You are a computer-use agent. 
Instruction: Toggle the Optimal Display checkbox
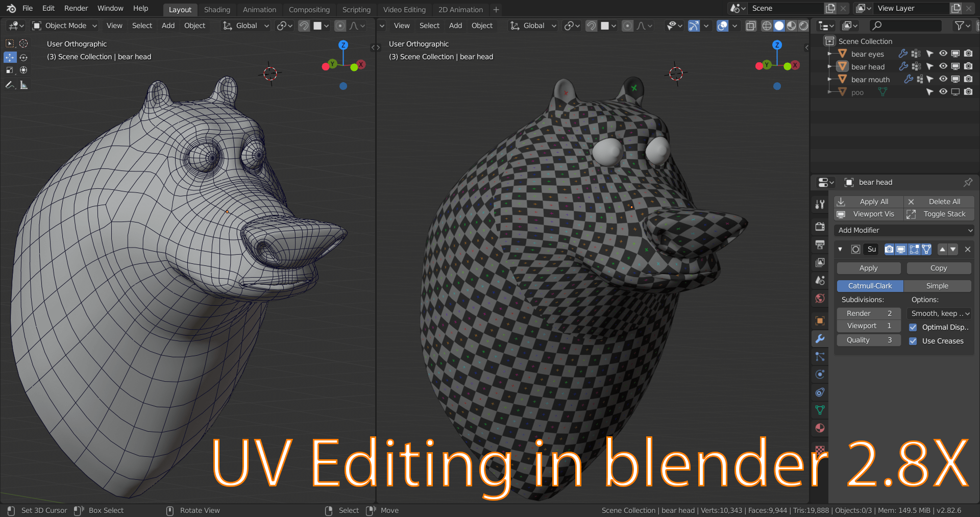(913, 327)
